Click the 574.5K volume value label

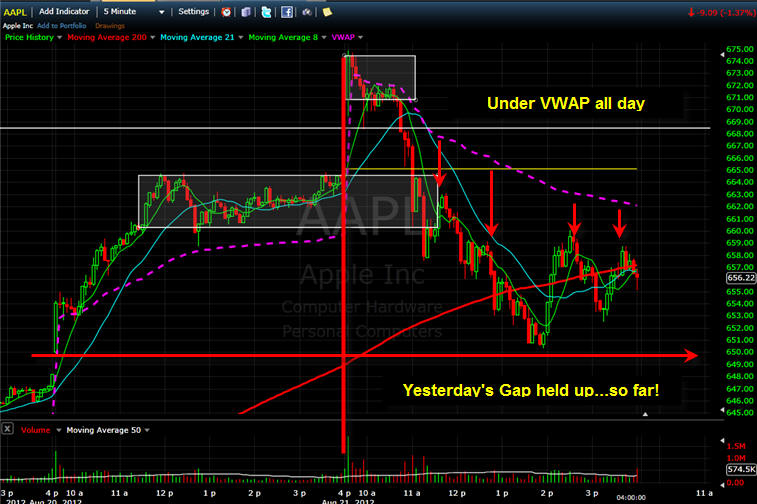click(x=741, y=469)
